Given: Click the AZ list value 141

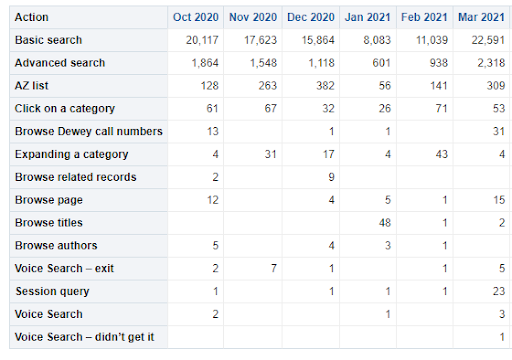Looking at the screenshot, I should click(x=439, y=86).
